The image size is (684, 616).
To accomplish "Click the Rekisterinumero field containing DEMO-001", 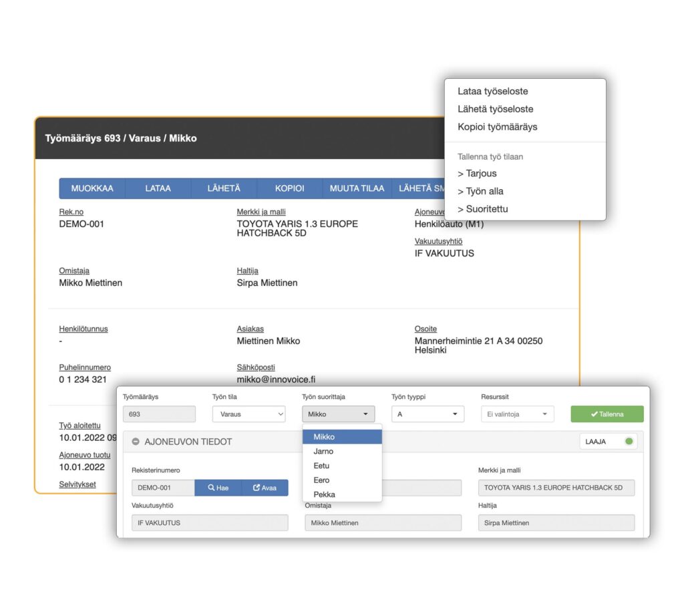I will (163, 488).
